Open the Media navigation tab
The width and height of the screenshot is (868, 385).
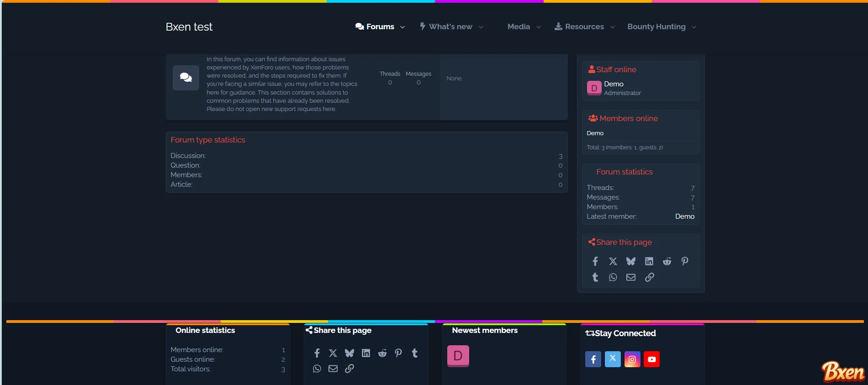(519, 26)
